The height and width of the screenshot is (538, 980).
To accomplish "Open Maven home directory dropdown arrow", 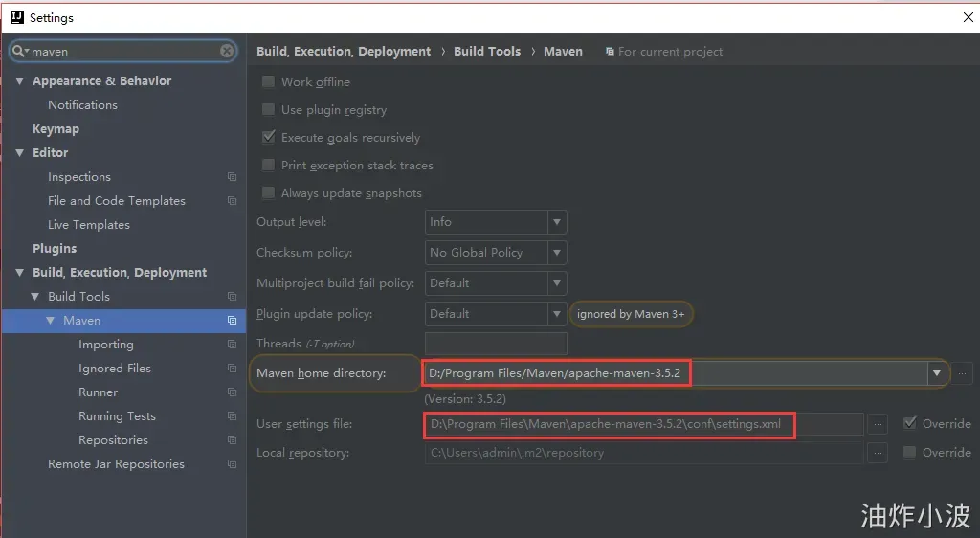I will (x=936, y=373).
